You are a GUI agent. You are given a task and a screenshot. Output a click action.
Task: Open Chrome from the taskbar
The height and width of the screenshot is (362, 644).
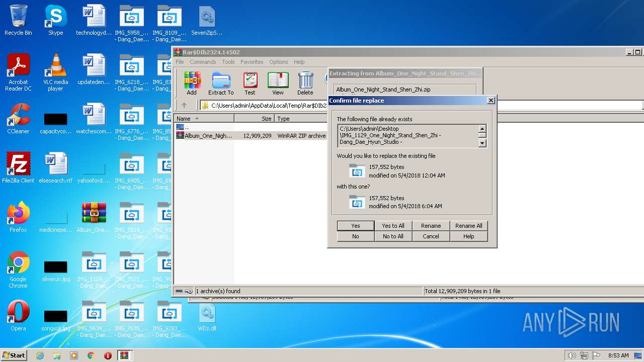coord(91,355)
